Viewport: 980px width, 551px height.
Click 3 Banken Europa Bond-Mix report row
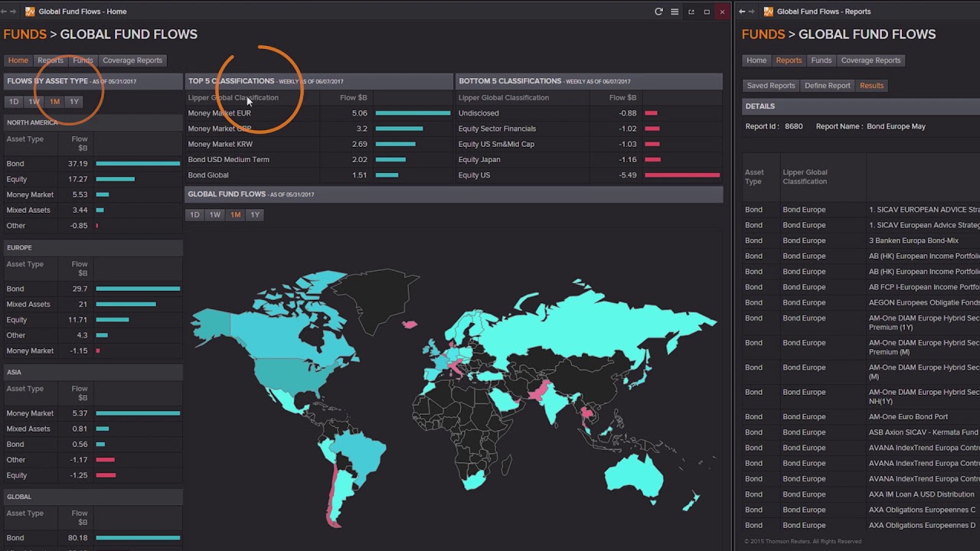pos(861,240)
